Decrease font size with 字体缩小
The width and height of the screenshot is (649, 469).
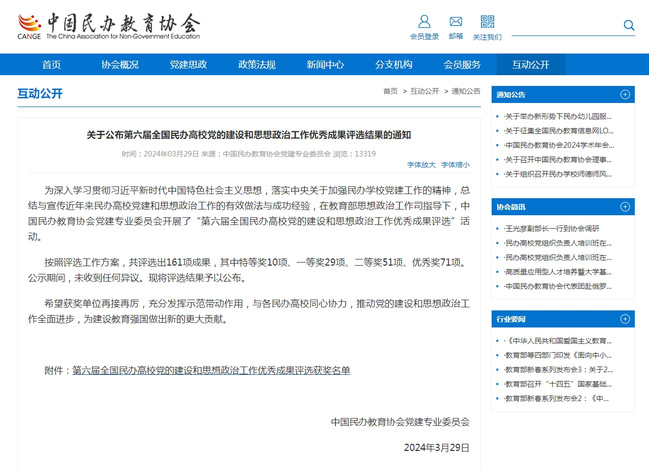pyautogui.click(x=455, y=164)
